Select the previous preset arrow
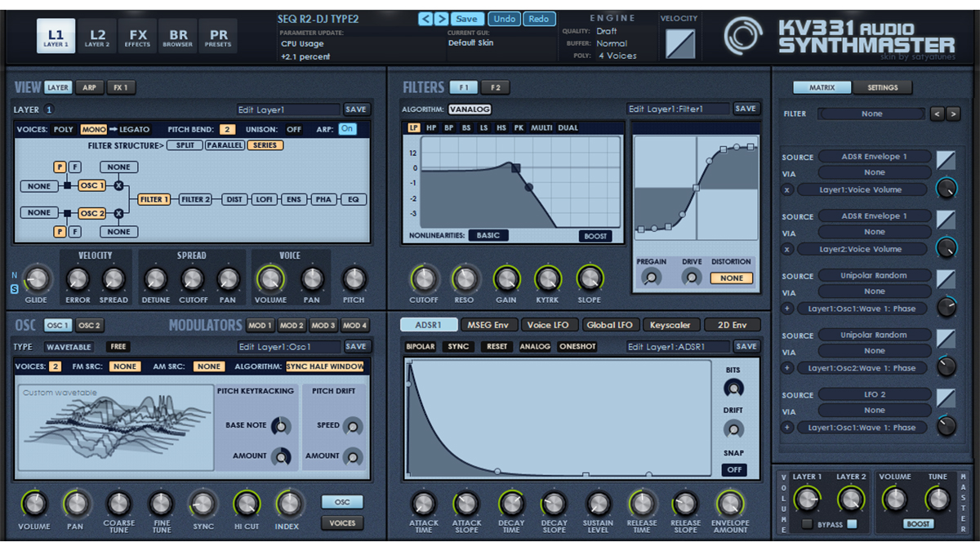The width and height of the screenshot is (980, 551). pyautogui.click(x=425, y=19)
